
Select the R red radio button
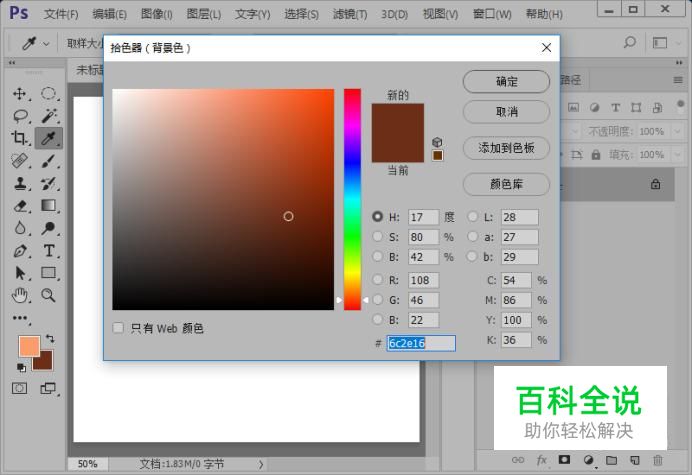click(x=377, y=279)
